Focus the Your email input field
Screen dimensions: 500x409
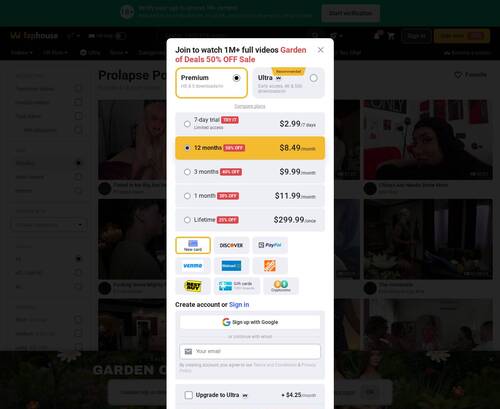(x=250, y=351)
